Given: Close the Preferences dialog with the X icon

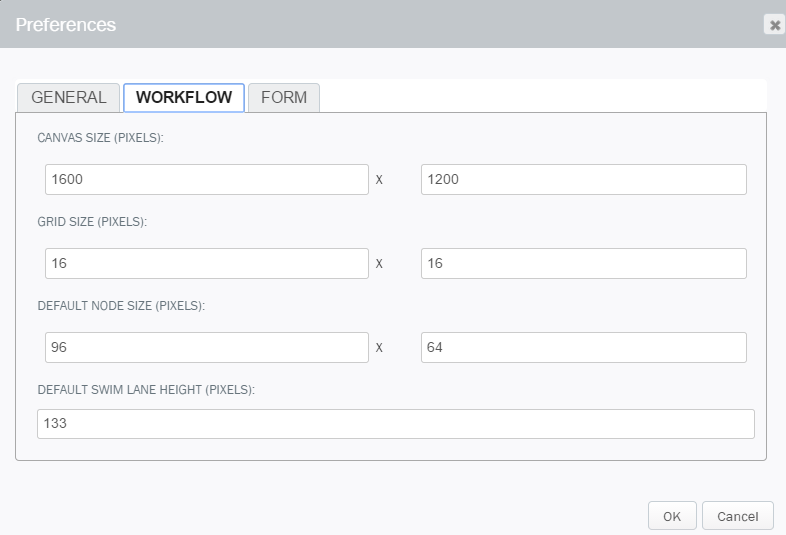Looking at the screenshot, I should click(774, 24).
